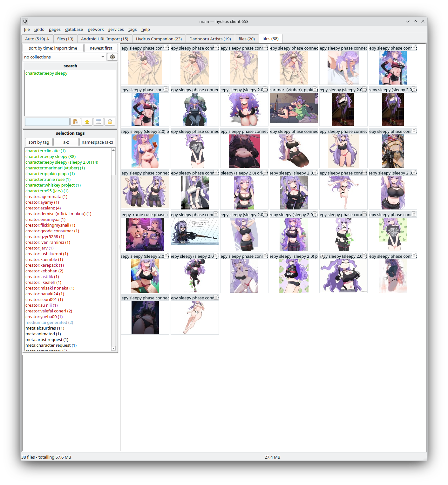Click the hydrus psi icon in the title bar
Viewport: 448px width, 485px height.
pyautogui.click(x=25, y=21)
